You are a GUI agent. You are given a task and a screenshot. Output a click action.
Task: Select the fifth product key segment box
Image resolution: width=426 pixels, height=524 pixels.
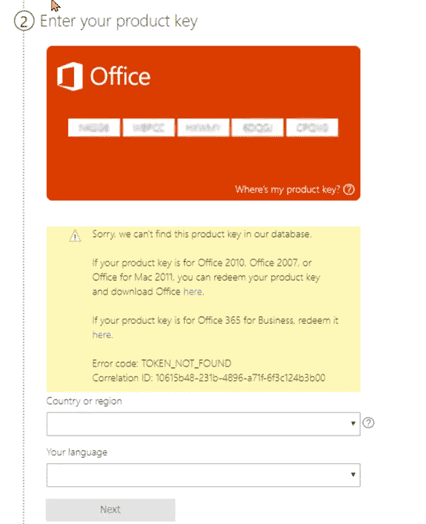(x=312, y=128)
